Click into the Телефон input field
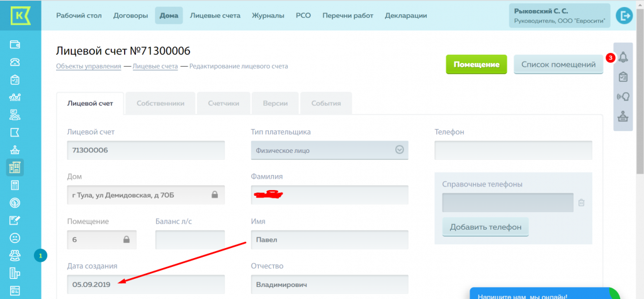 pyautogui.click(x=513, y=150)
